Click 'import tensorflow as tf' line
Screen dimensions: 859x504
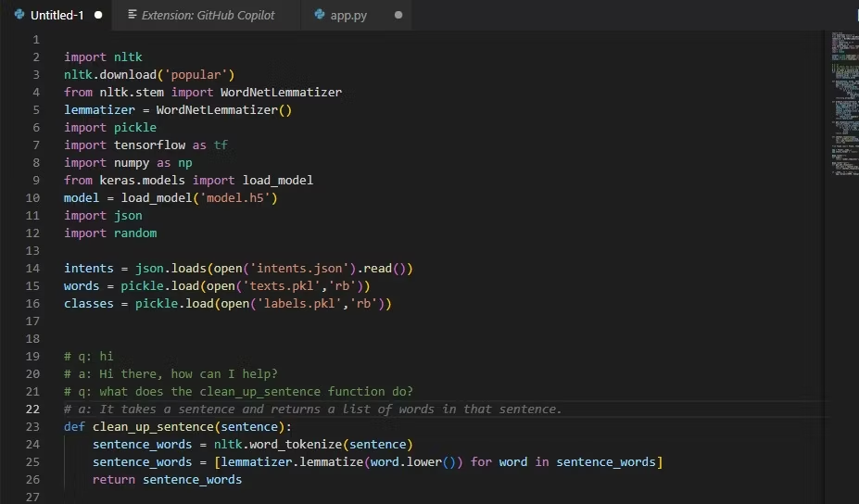[x=145, y=145]
